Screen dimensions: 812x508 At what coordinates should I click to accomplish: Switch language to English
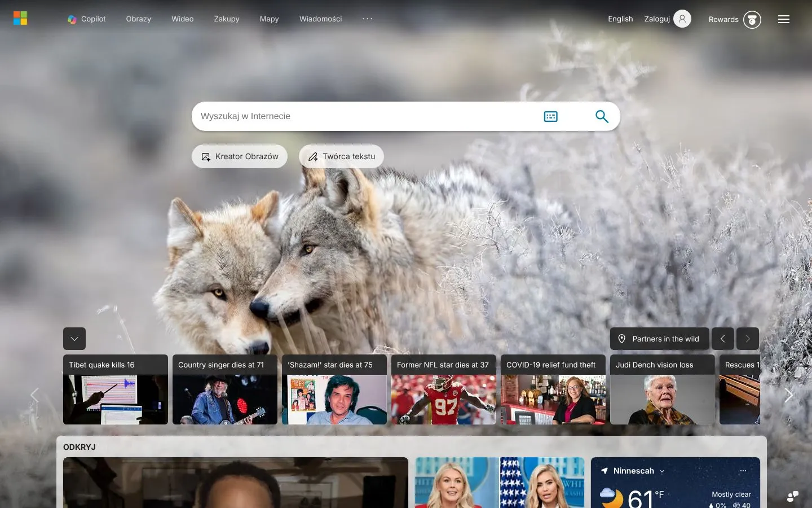(x=620, y=19)
